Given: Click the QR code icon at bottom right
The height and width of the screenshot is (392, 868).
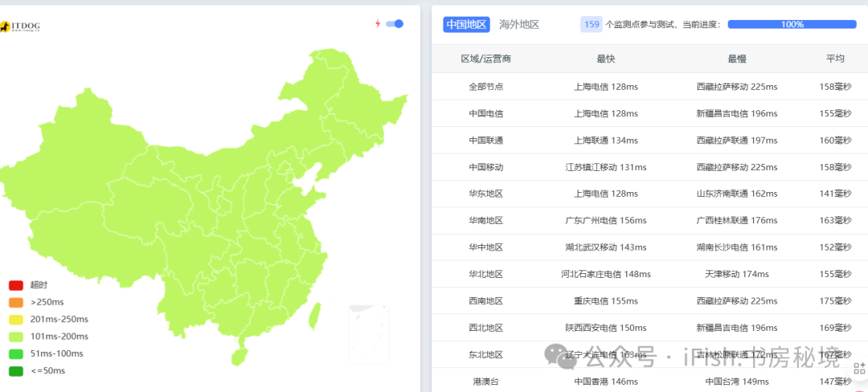Looking at the screenshot, I should coord(859,373).
